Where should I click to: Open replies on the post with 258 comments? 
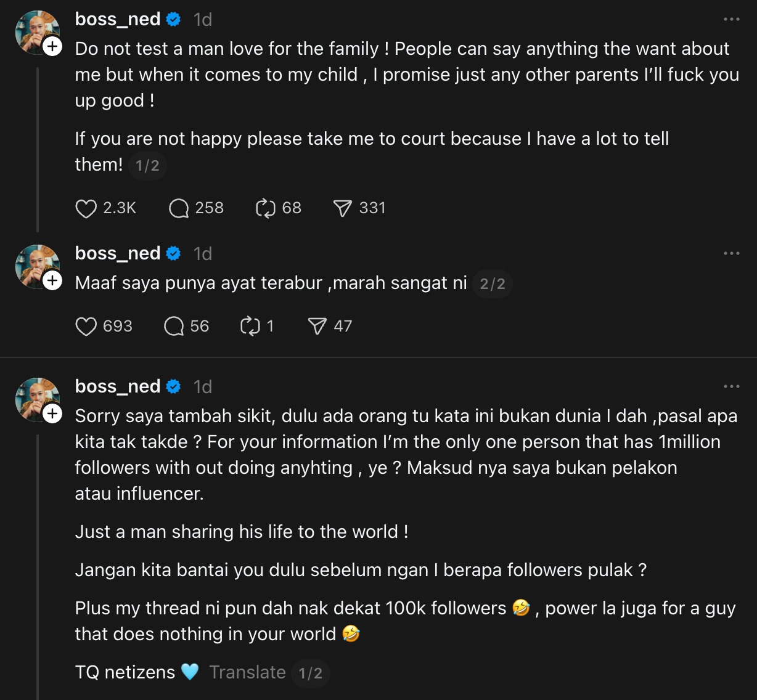179,209
